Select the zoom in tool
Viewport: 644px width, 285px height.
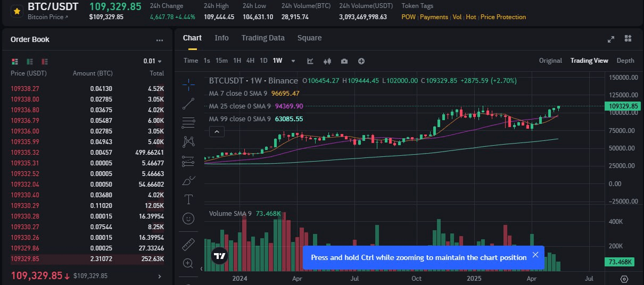point(188,263)
